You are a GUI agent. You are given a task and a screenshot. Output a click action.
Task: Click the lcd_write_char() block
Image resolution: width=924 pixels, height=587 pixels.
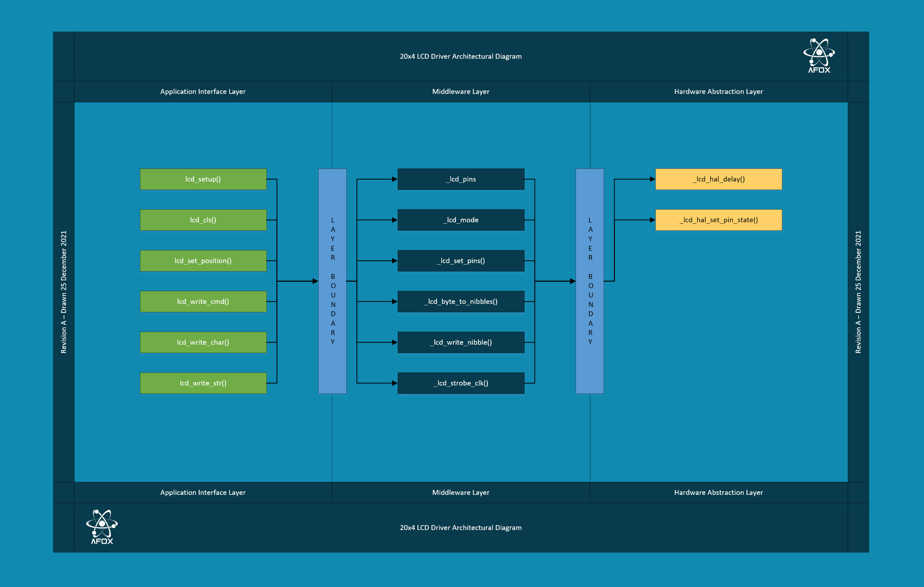[203, 342]
